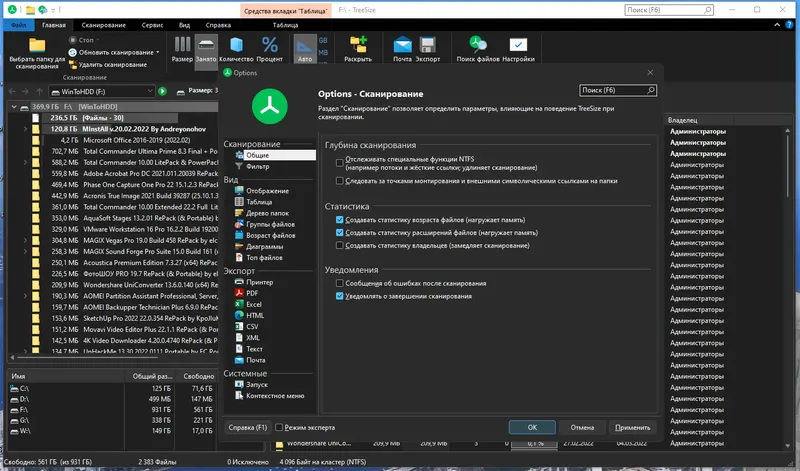Image resolution: width=800 pixels, height=471 pixels.
Task: Click the Раскрыть expand icon
Action: tap(358, 44)
